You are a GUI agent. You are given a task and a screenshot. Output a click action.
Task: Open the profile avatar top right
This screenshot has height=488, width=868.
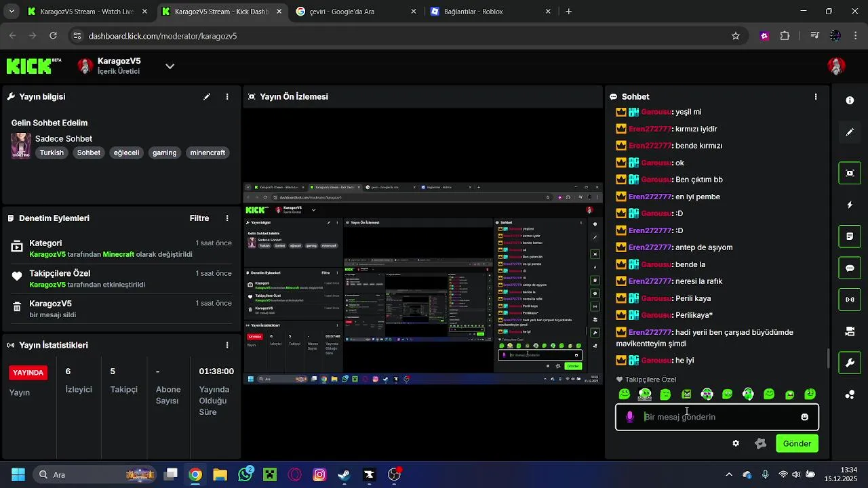click(837, 66)
